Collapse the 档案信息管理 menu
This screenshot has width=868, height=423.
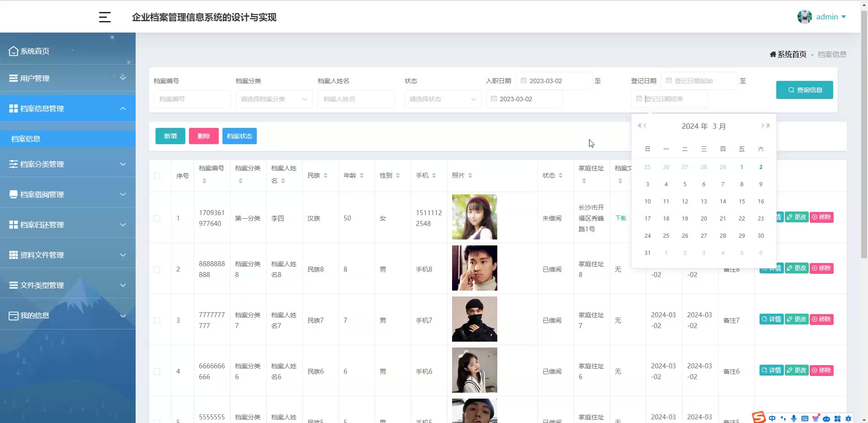click(68, 108)
